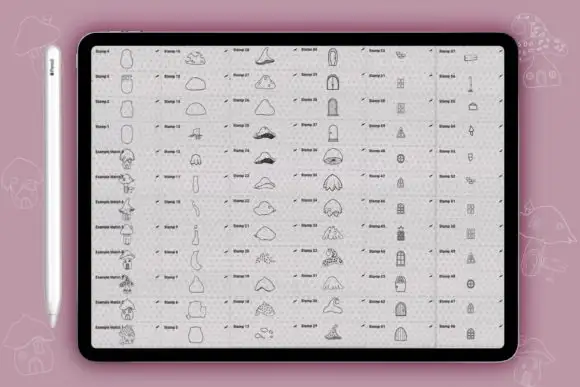
Task: Pick Stamp 8 crescent curved stem
Action: click(195, 260)
